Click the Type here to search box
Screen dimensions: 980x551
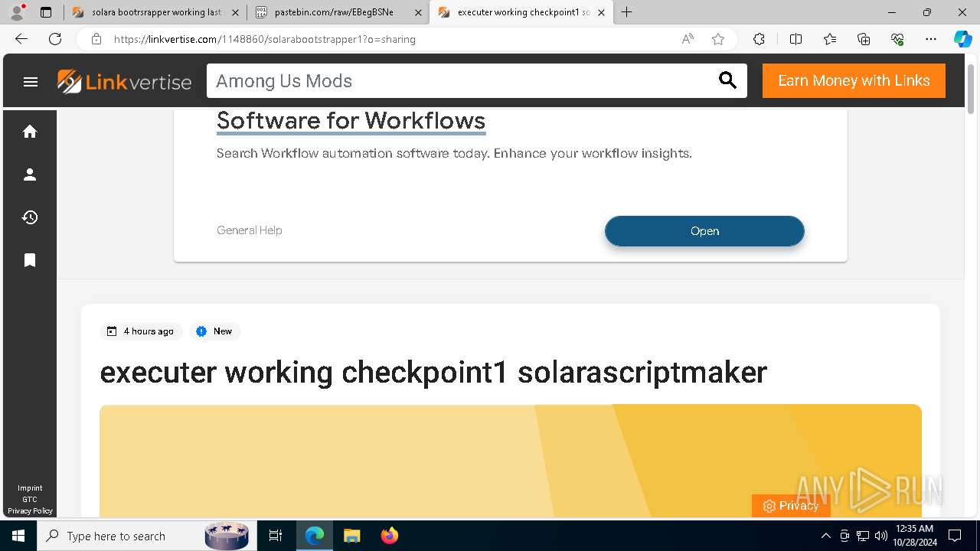[x=145, y=536]
